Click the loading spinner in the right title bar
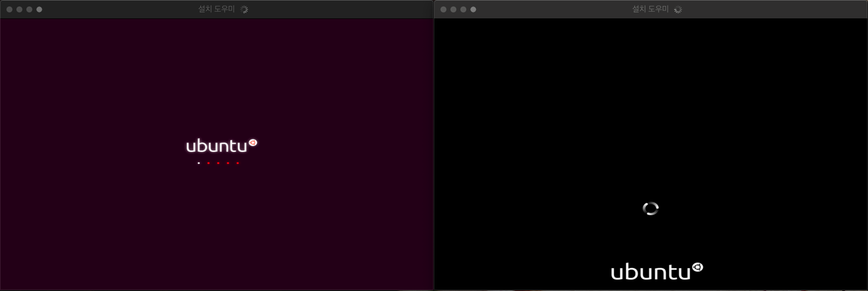 (x=678, y=9)
